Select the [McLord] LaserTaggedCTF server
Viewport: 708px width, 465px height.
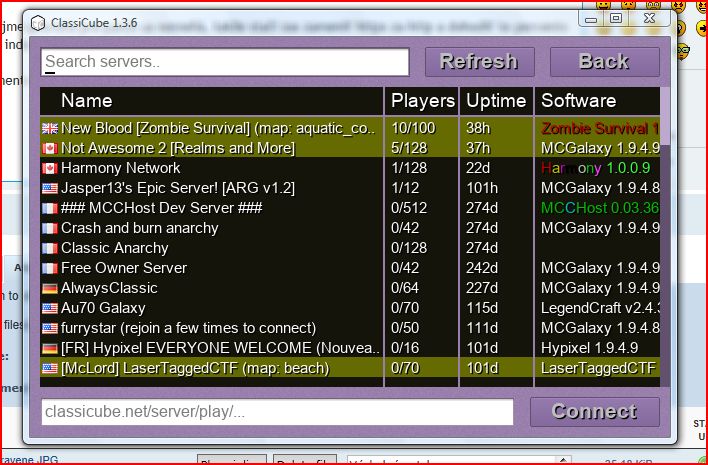(x=350, y=368)
